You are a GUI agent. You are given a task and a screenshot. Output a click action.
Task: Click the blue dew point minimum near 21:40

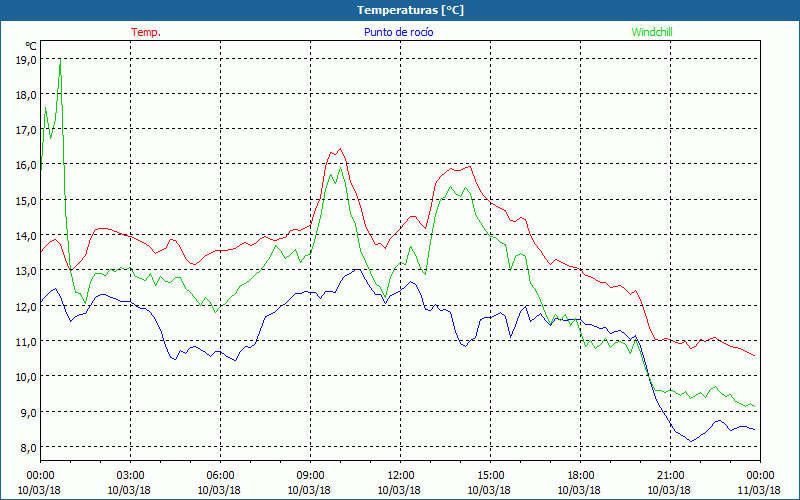[x=692, y=441]
